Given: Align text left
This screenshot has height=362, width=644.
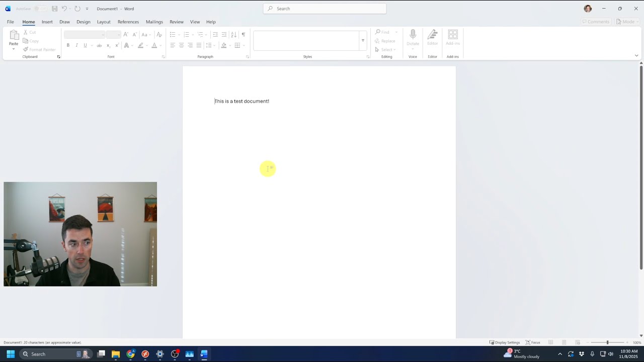Looking at the screenshot, I should point(173,45).
